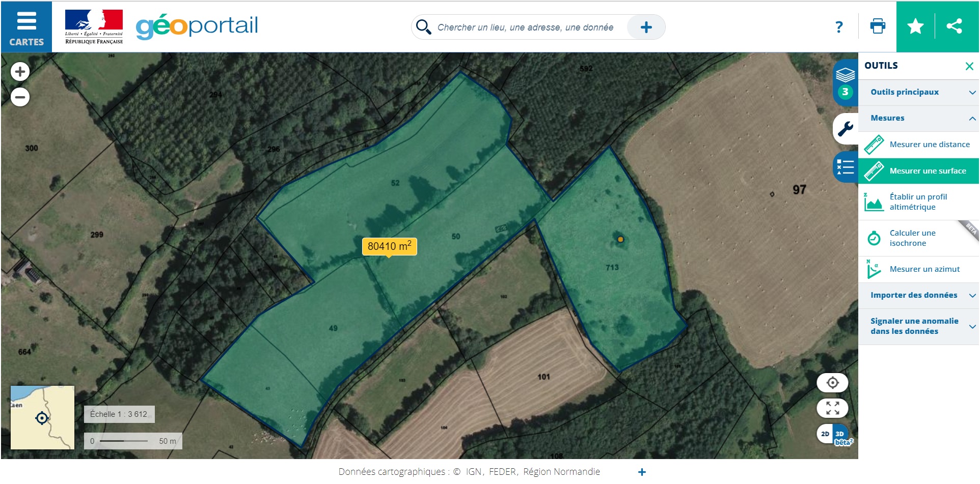Click FEDER in the attributions
The width and height of the screenshot is (980, 484).
point(502,472)
